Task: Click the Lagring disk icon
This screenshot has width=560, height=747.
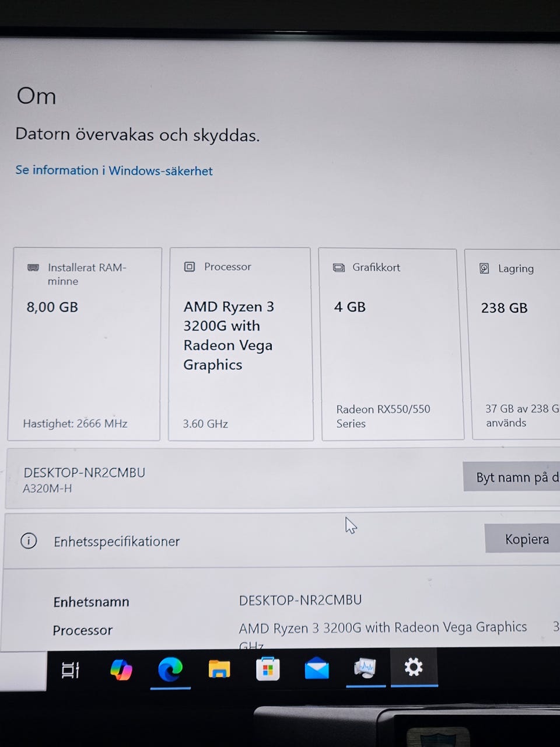Action: tap(484, 268)
